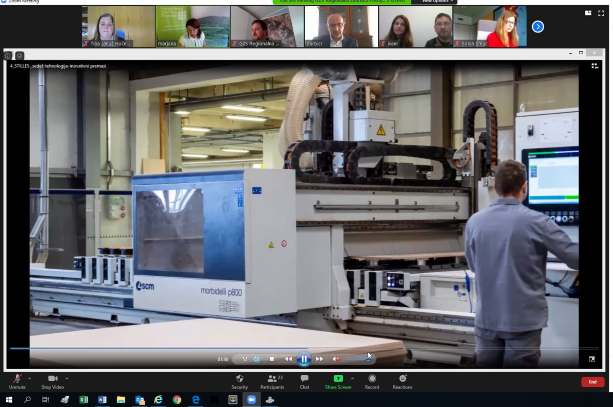Open audio options arrow beside Unmute

coord(30,378)
